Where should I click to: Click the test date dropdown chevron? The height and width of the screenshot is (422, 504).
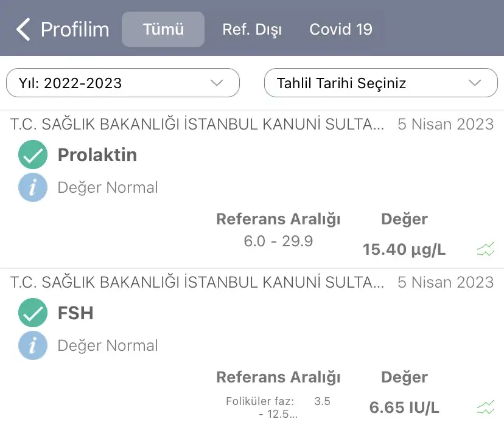[475, 83]
